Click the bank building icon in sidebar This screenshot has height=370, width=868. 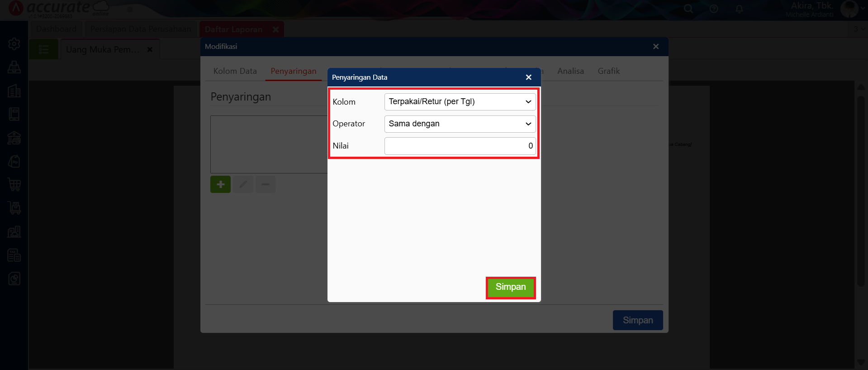[14, 138]
